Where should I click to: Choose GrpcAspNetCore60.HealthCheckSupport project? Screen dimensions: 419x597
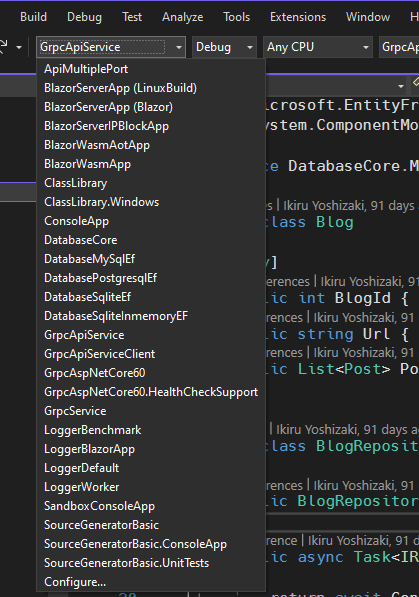(x=151, y=392)
